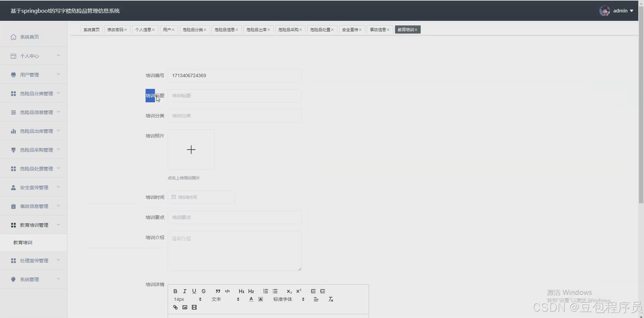This screenshot has width=644, height=318.
Task: Click the admin avatar picture
Action: click(604, 11)
